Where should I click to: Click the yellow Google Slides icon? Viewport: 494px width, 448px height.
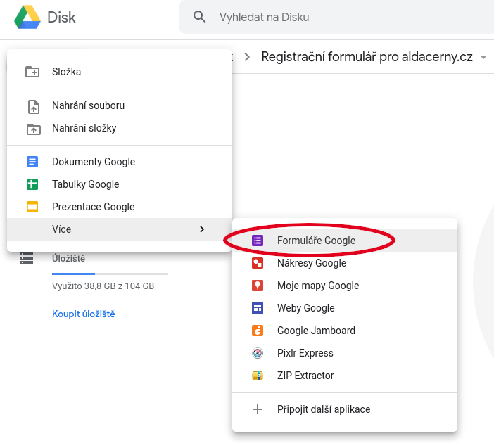point(32,207)
